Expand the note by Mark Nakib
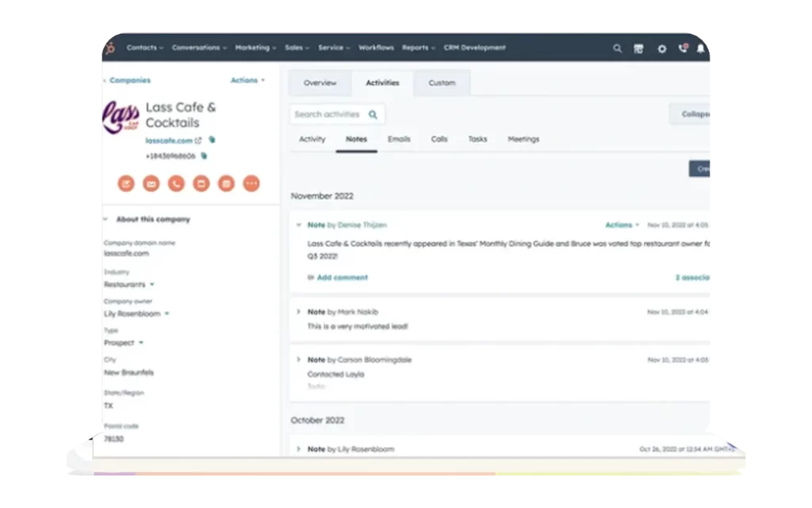 (300, 312)
